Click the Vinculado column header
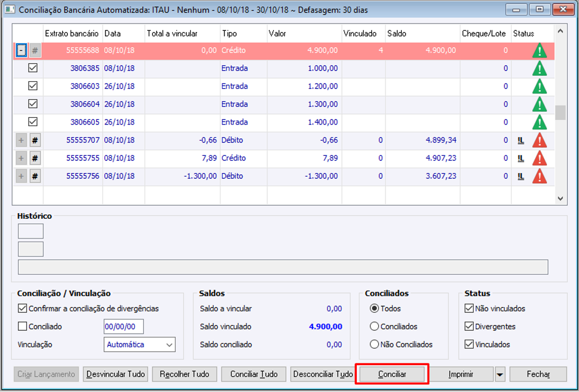 [364, 34]
